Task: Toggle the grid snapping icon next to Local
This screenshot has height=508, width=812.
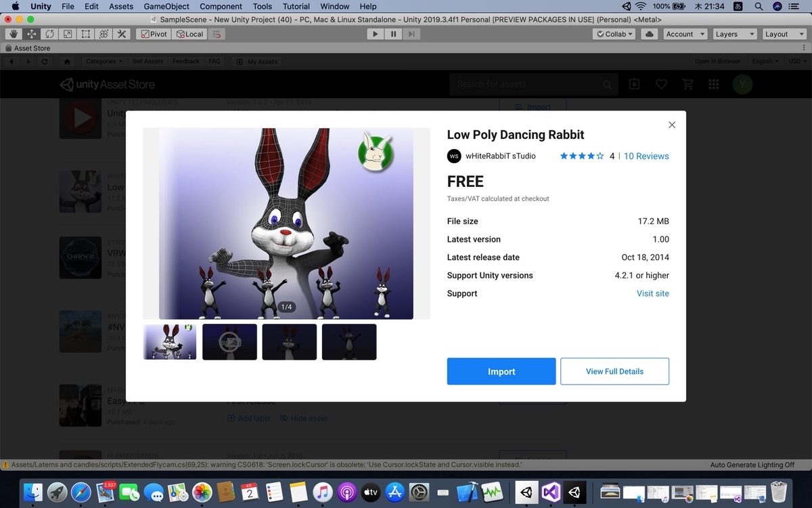Action: [x=217, y=34]
